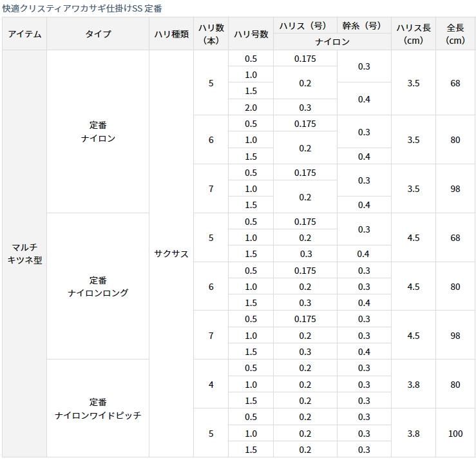Select the タイプ column header
The width and height of the screenshot is (476, 460).
pyautogui.click(x=98, y=34)
